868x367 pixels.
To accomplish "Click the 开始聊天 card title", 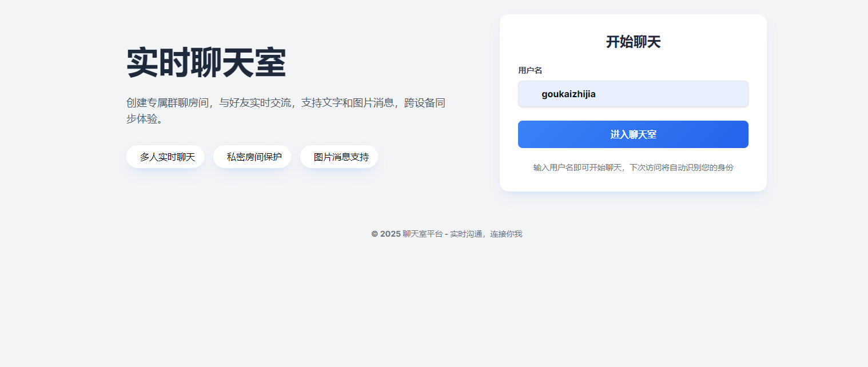I will click(633, 42).
